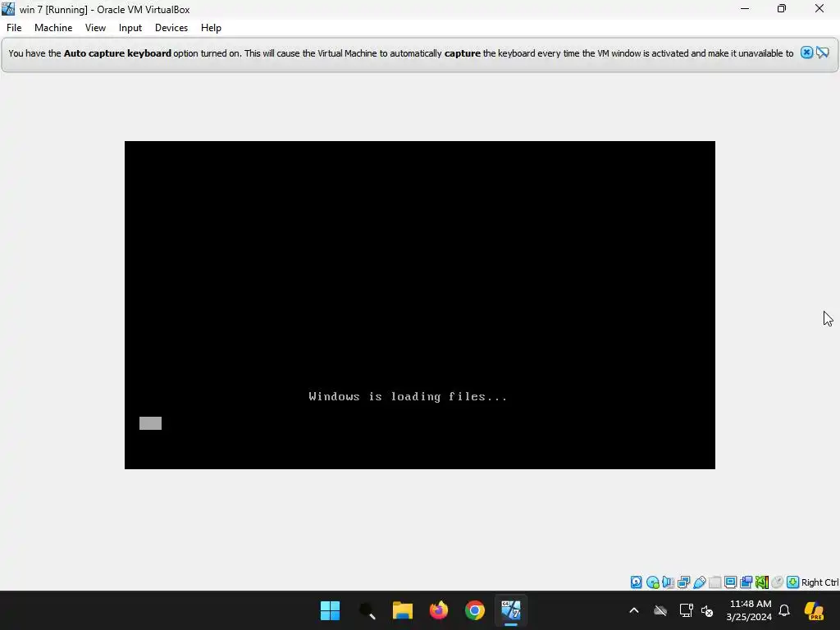The height and width of the screenshot is (630, 840).
Task: Launch Google Chrome from the taskbar
Action: pos(475,610)
